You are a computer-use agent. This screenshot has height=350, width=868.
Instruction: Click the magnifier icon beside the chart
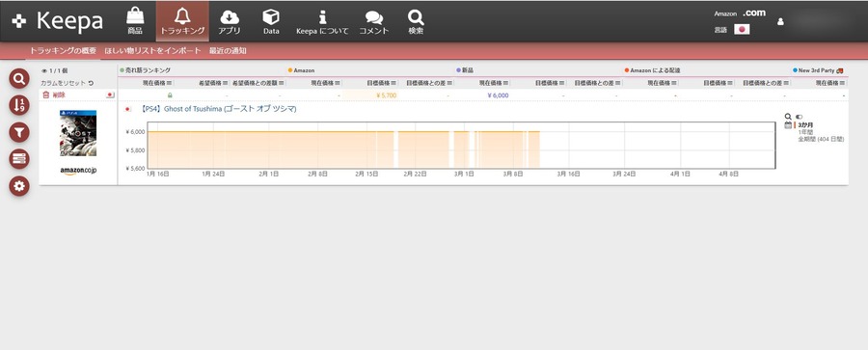tap(788, 117)
